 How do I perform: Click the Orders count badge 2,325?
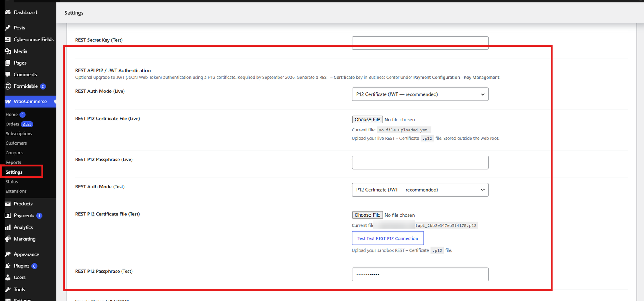pyautogui.click(x=27, y=124)
